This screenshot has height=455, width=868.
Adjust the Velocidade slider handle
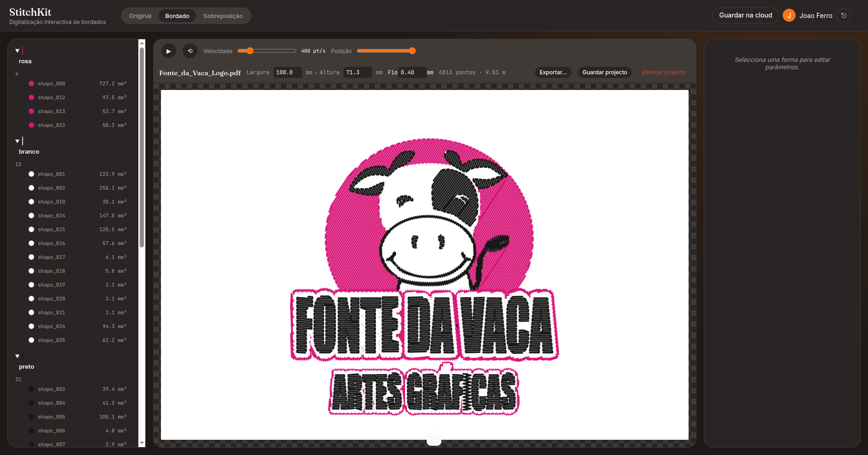(250, 51)
